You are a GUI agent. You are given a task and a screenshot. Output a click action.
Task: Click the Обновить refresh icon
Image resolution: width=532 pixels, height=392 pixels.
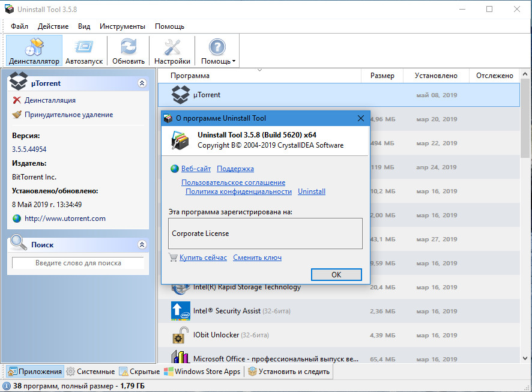(x=128, y=51)
